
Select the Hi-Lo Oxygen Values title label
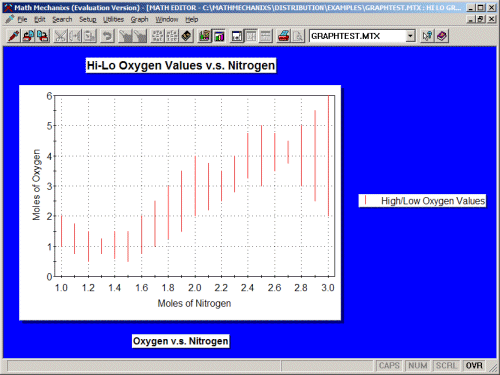pyautogui.click(x=181, y=65)
